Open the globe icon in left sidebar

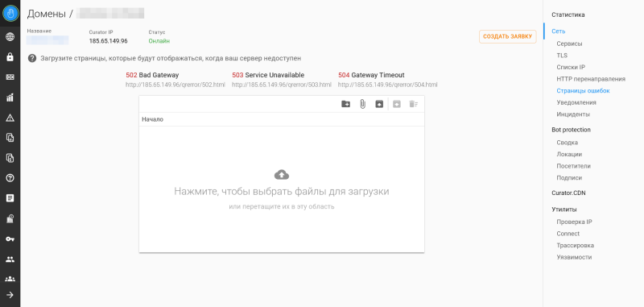(x=10, y=37)
